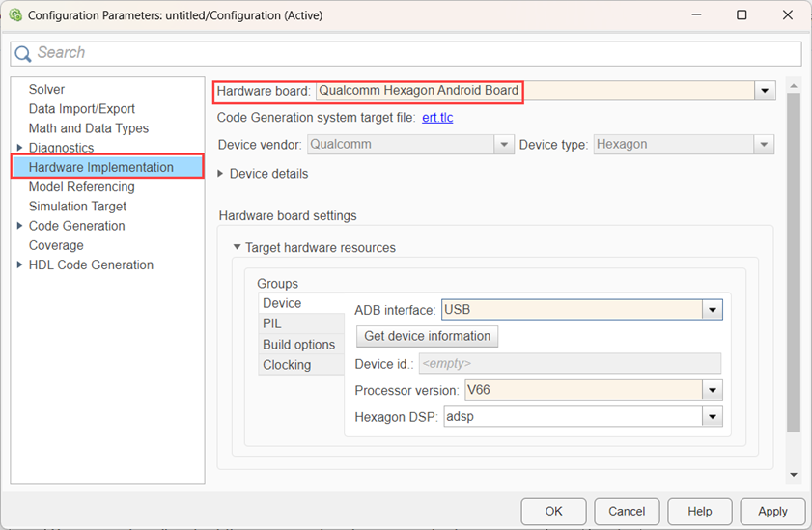Screen dimensions: 812x530
Task: Expand the Device details section
Action: [x=221, y=174]
